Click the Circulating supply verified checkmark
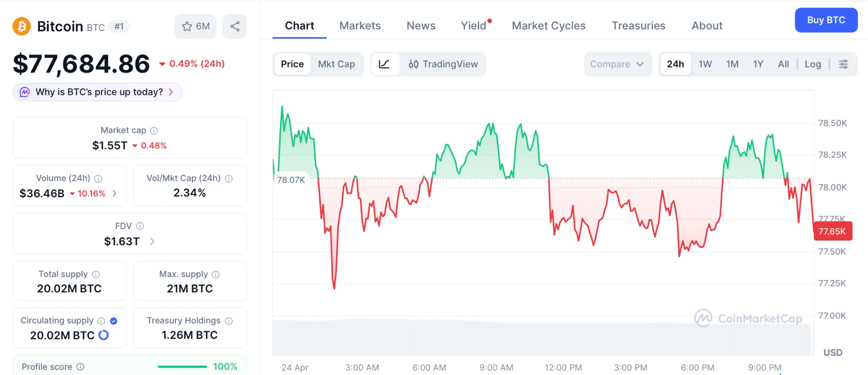Screen dimensions: 868x375 pyautogui.click(x=113, y=321)
